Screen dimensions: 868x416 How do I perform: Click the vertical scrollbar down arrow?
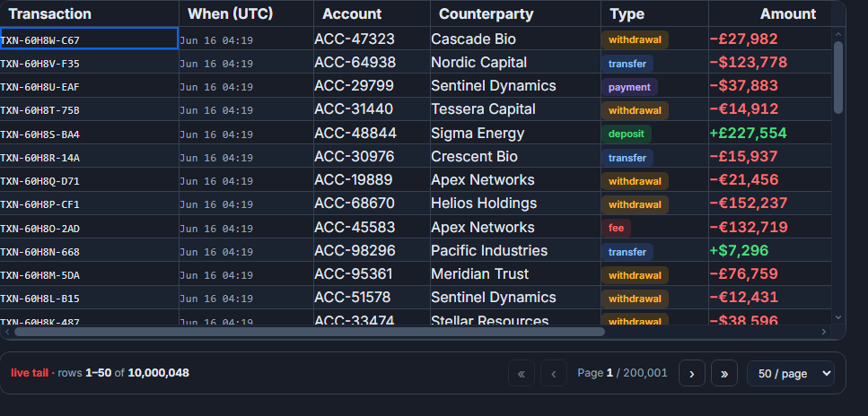(x=838, y=317)
